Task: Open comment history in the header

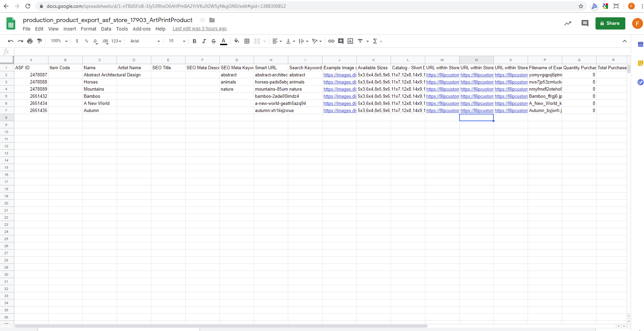Action: coord(585,23)
